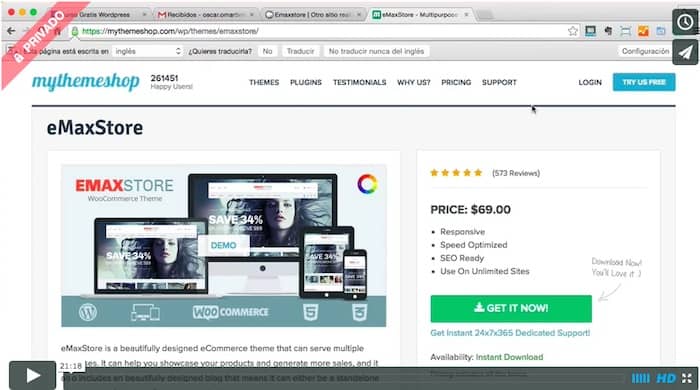Play the video with the play button
This screenshot has height=390, width=700.
click(33, 376)
